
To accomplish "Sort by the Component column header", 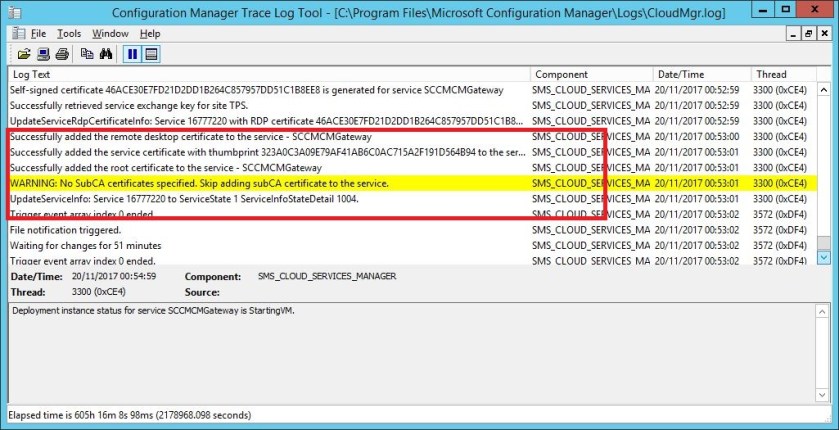I will point(592,74).
